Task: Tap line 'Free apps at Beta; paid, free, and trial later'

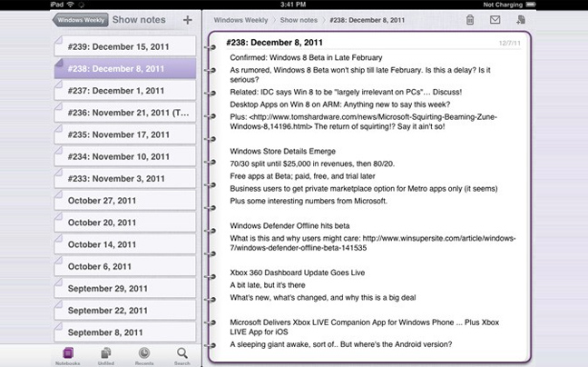Action: click(x=302, y=176)
